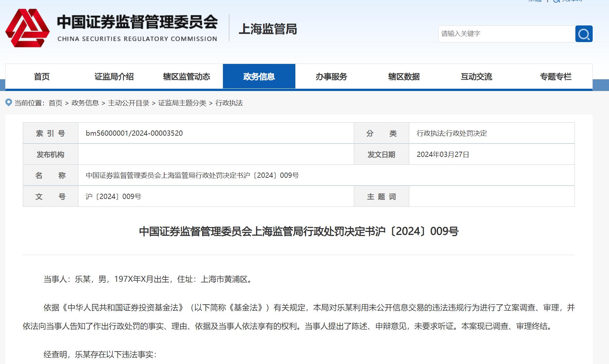Open the 证监局介绍 menu item
This screenshot has height=364, width=609.
pos(114,76)
